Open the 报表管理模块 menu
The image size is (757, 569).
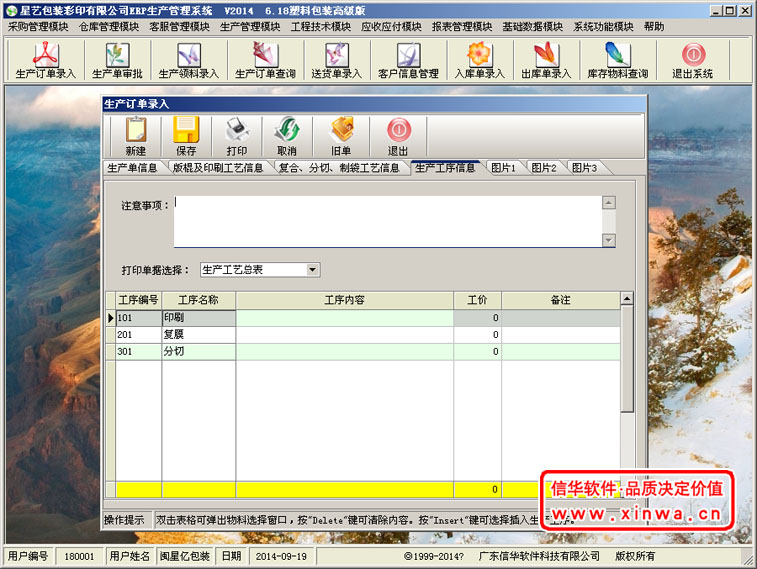pos(462,27)
